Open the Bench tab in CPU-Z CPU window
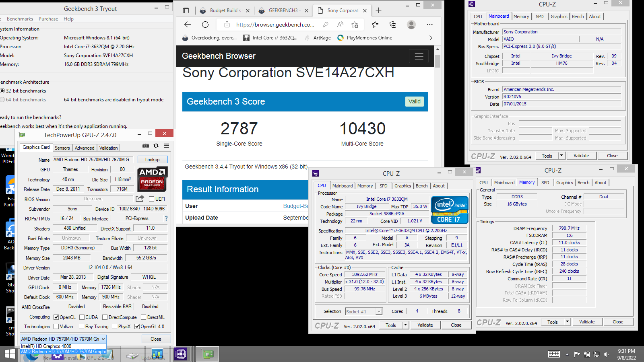This screenshot has height=362, width=644. pos(421,186)
